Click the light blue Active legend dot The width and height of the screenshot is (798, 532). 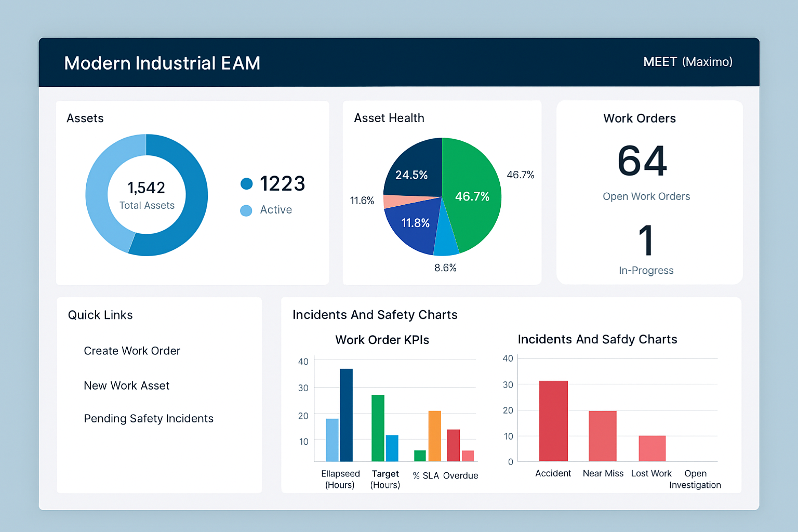tap(246, 210)
